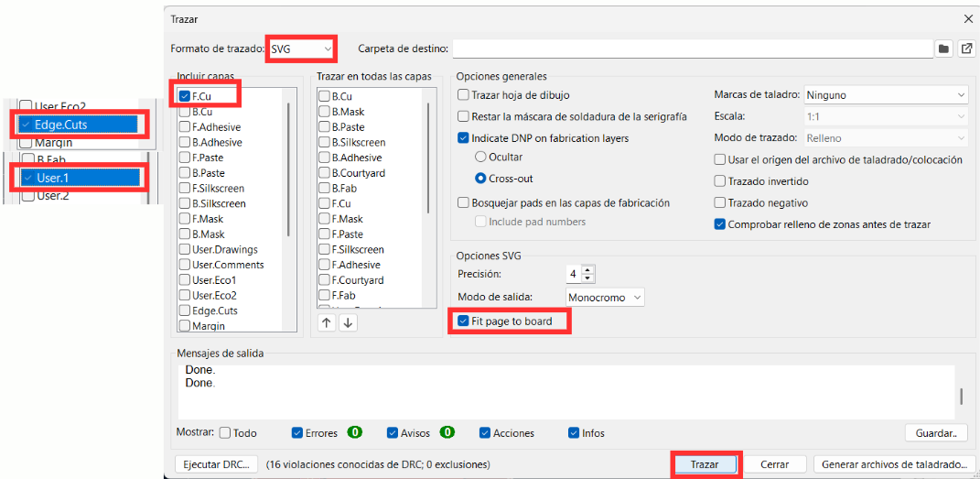The image size is (980, 479).
Task: Enable Bosquejar pads en capas de fabricación
Action: click(x=463, y=202)
